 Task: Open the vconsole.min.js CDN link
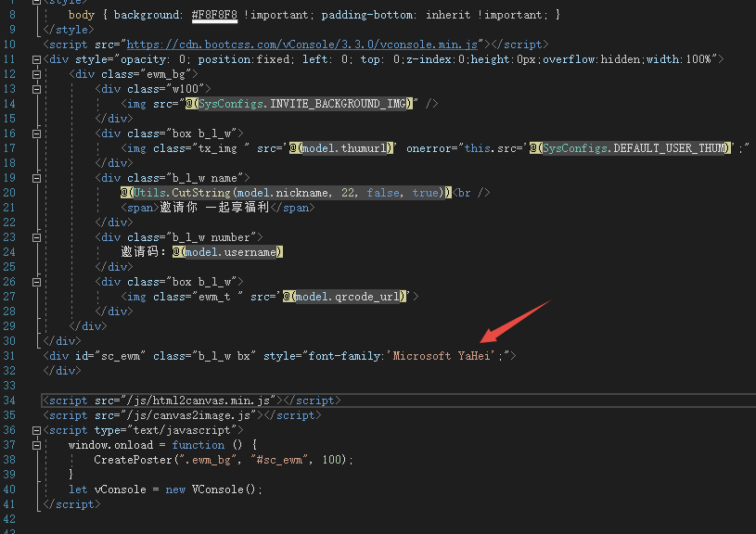(x=301, y=44)
